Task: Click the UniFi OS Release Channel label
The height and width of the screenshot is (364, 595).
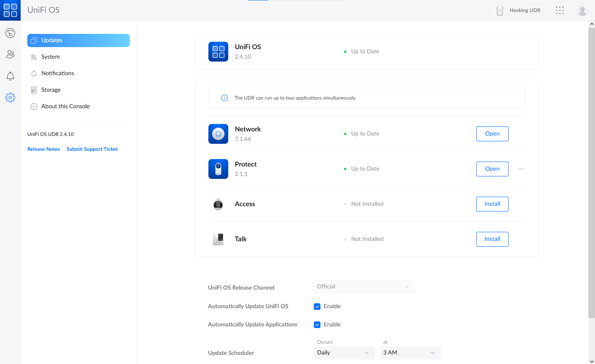Action: click(x=241, y=288)
